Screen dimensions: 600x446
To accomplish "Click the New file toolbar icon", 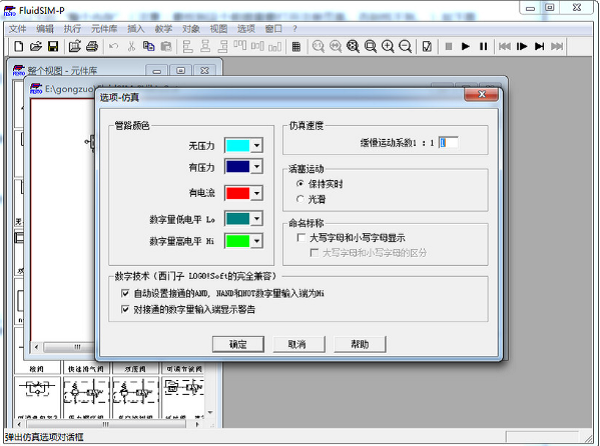I will [x=17, y=47].
